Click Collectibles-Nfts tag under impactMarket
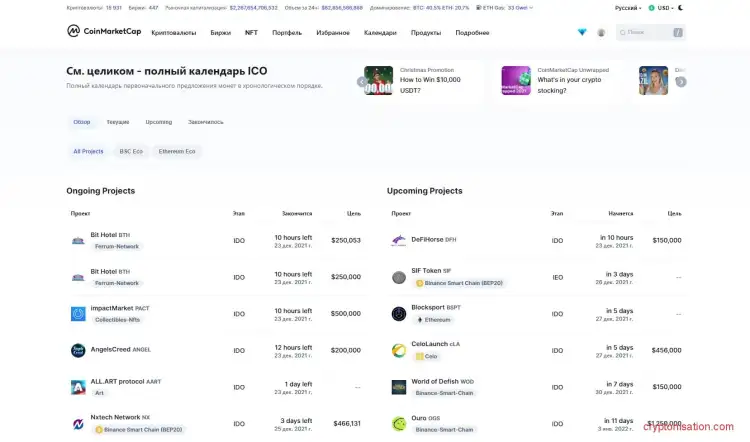The width and height of the screenshot is (750, 442). pyautogui.click(x=117, y=320)
